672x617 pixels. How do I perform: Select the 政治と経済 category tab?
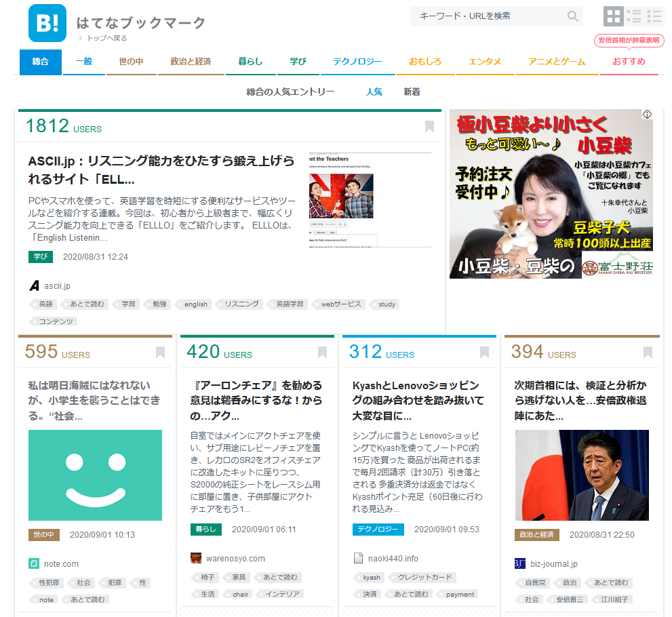(191, 62)
